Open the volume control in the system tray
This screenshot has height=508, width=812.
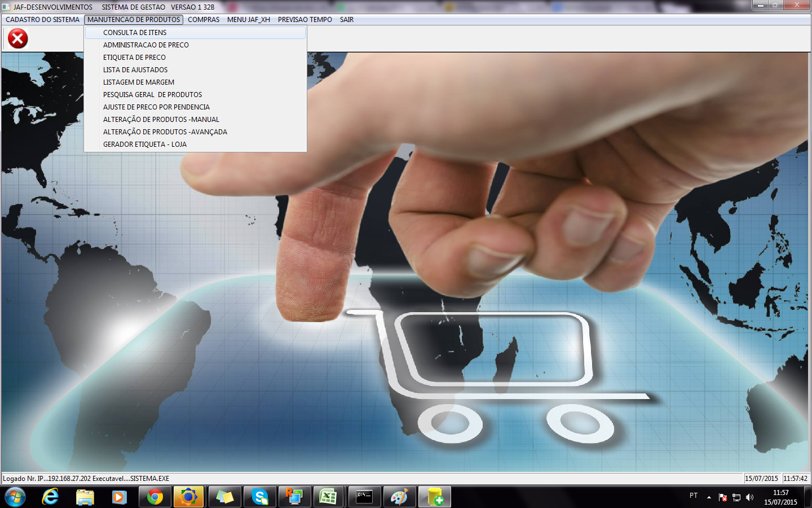750,497
